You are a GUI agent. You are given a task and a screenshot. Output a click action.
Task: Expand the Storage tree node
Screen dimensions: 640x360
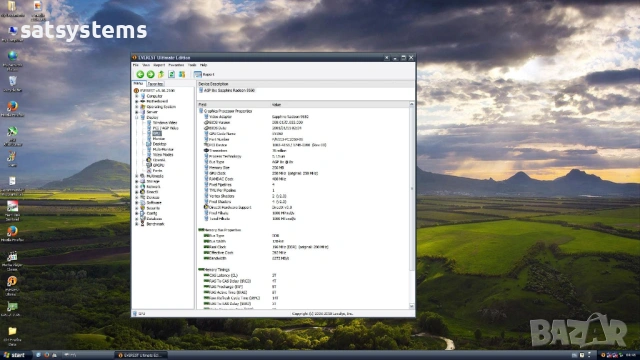pos(137,181)
